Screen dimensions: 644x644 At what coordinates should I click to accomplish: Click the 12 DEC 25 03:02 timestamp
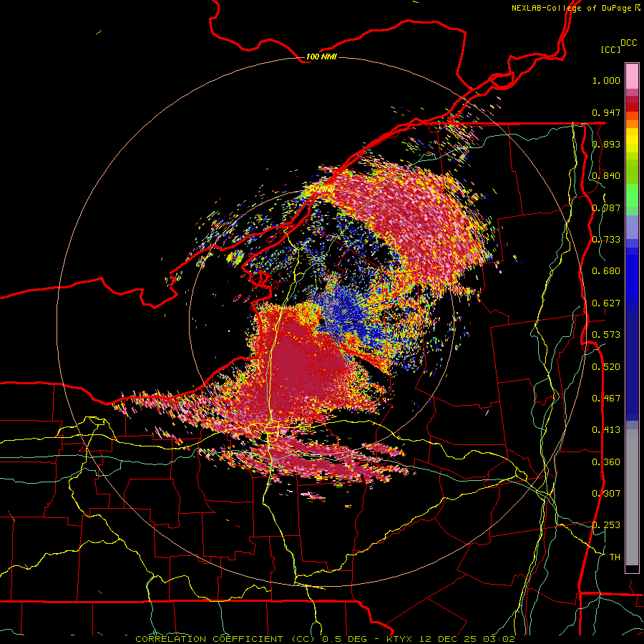469,639
